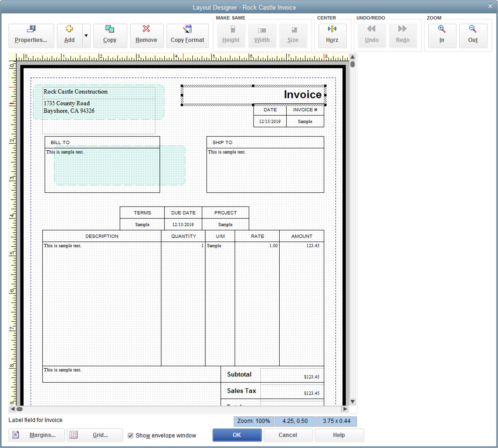Select the U/M column header
Screen dimensions: 498x448
(220, 236)
